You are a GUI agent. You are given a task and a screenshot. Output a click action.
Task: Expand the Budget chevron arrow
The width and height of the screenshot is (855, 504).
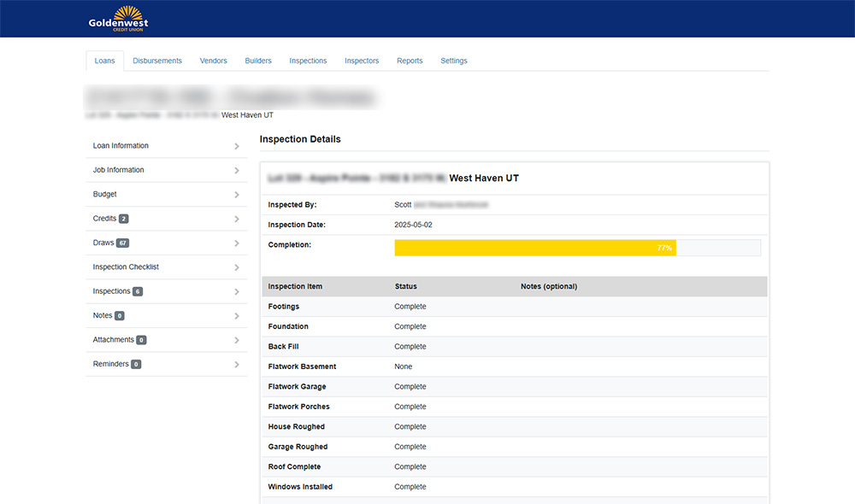click(x=237, y=195)
